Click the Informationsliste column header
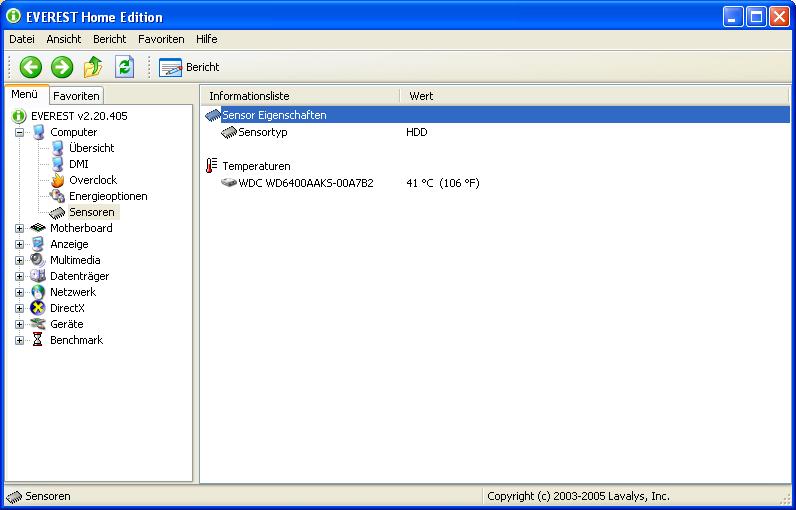This screenshot has height=510, width=796. pos(300,96)
